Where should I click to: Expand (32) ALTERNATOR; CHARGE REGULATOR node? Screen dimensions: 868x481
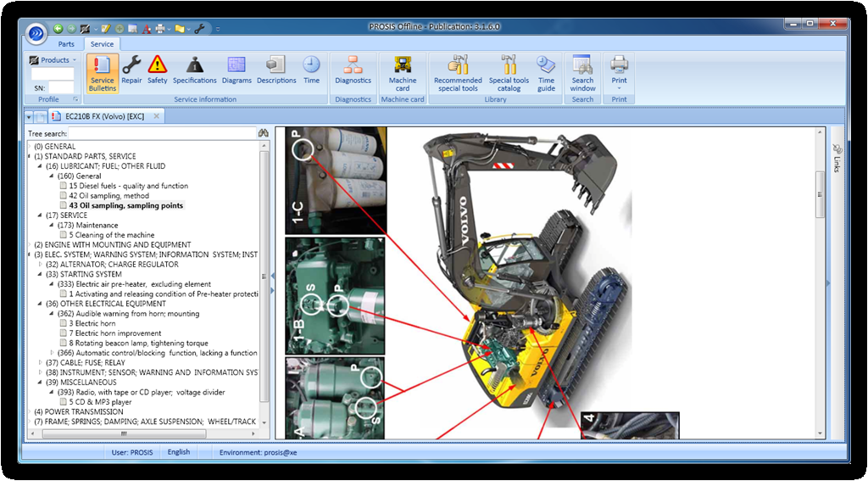click(x=41, y=265)
